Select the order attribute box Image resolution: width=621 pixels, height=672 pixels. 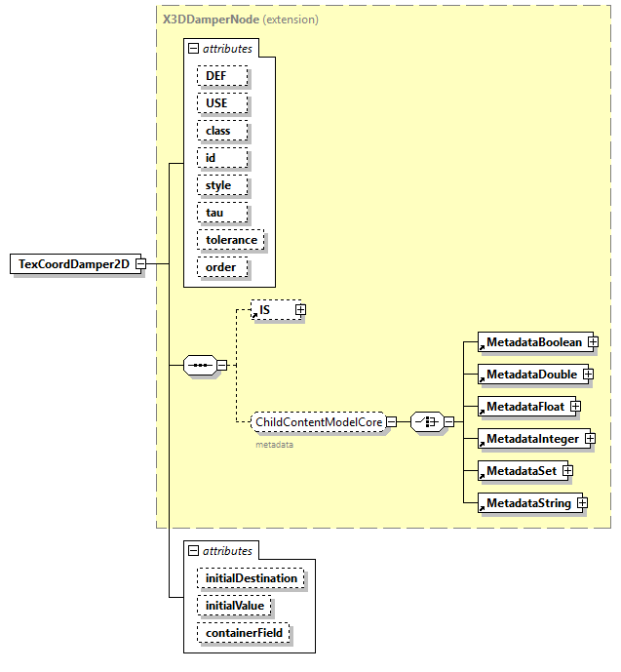pos(221,267)
